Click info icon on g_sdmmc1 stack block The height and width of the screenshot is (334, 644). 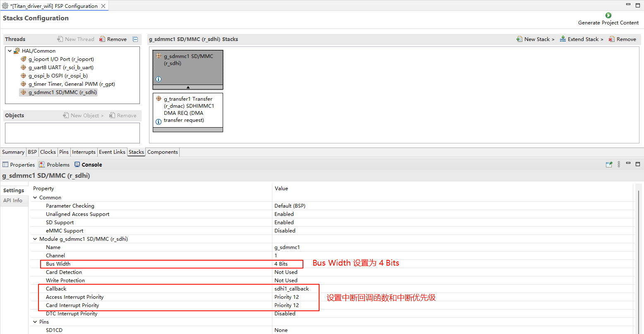[x=159, y=79]
